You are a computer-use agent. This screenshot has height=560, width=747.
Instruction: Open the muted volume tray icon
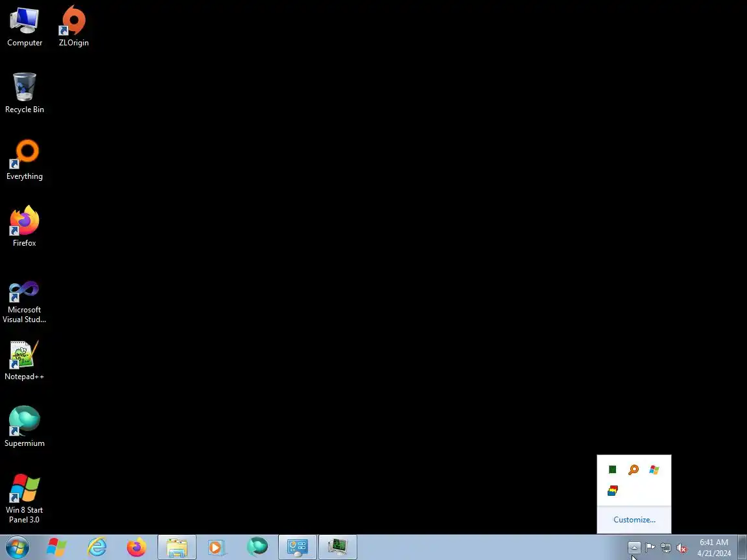(x=682, y=548)
